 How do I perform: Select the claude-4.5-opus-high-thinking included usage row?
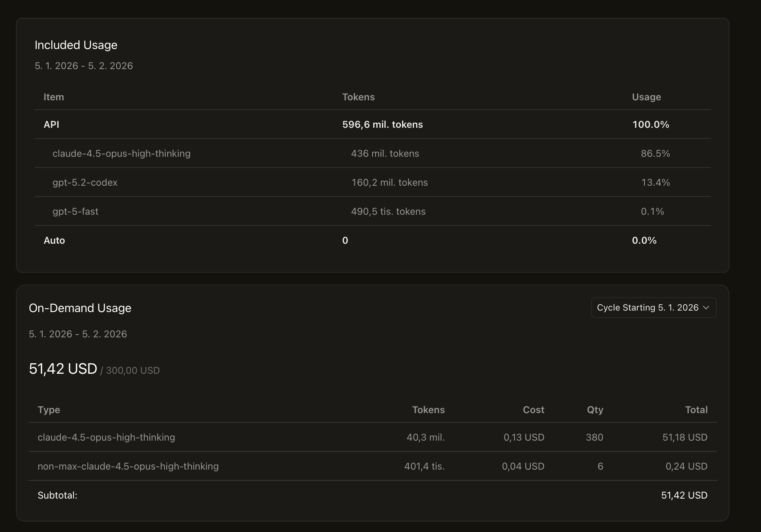point(122,153)
